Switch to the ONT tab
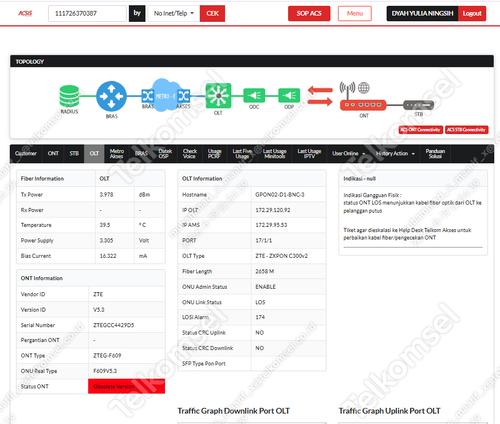This screenshot has width=500, height=424. [53, 153]
